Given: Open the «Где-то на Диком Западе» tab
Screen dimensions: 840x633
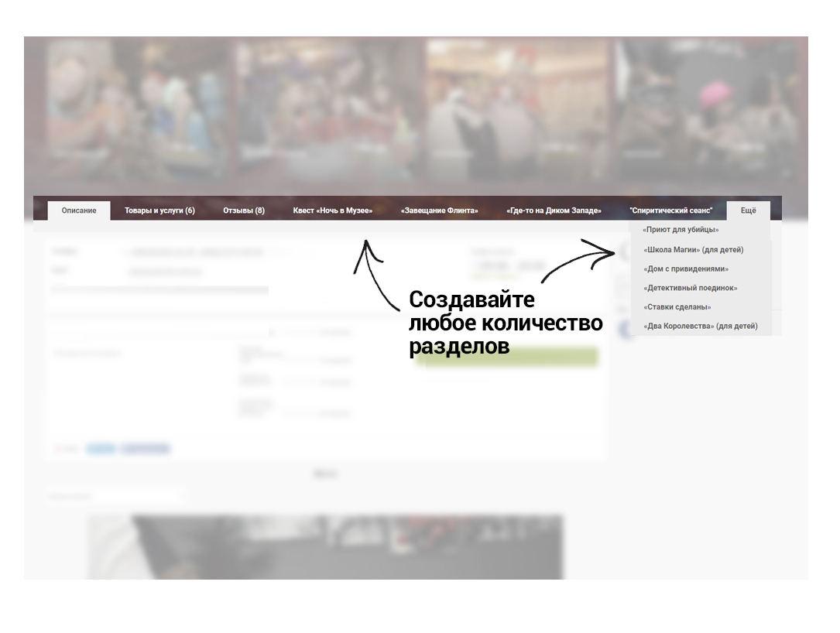Looking at the screenshot, I should pos(554,210).
